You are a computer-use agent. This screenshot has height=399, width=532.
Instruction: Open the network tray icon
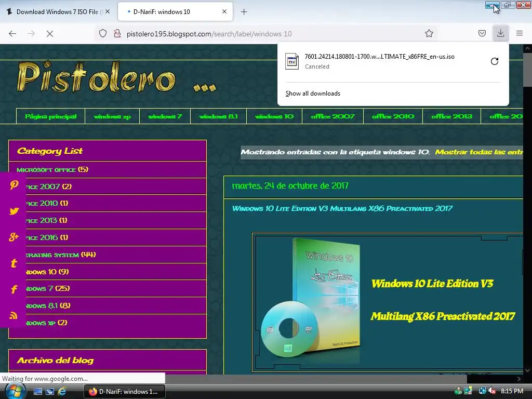point(482,391)
